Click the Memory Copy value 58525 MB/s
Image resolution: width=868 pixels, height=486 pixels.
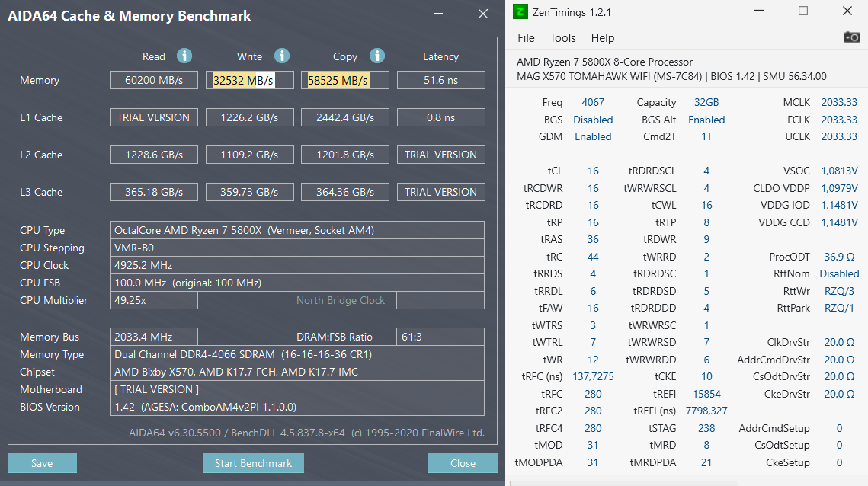[345, 80]
